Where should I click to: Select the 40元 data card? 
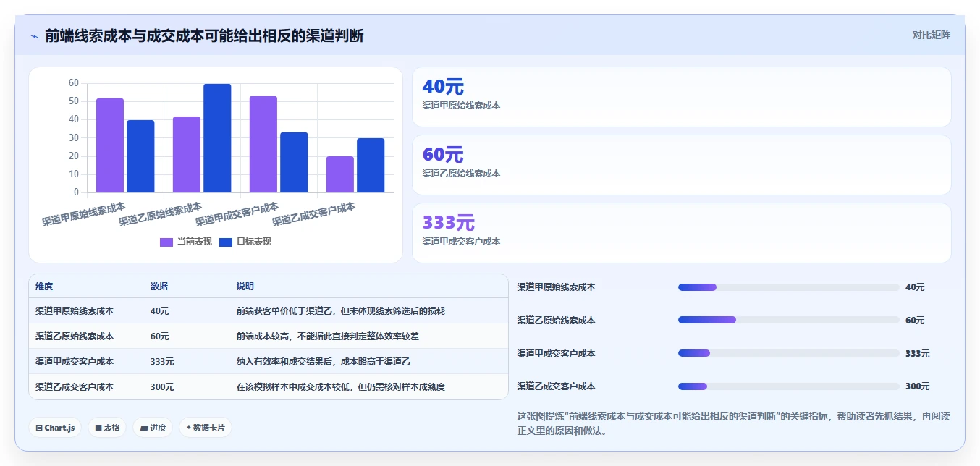681,97
